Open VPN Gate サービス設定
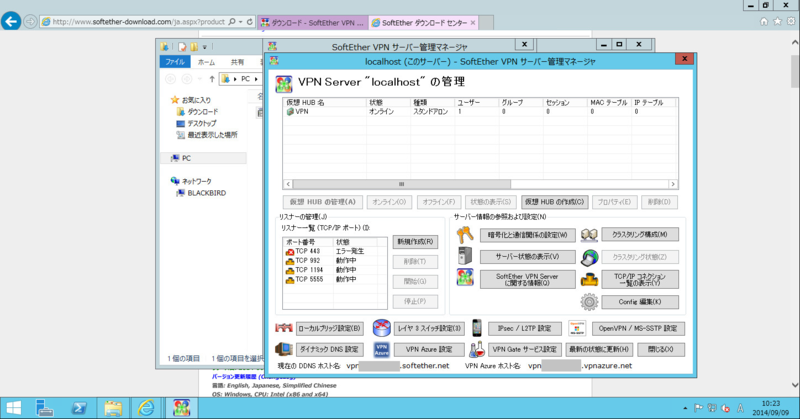 [524, 350]
